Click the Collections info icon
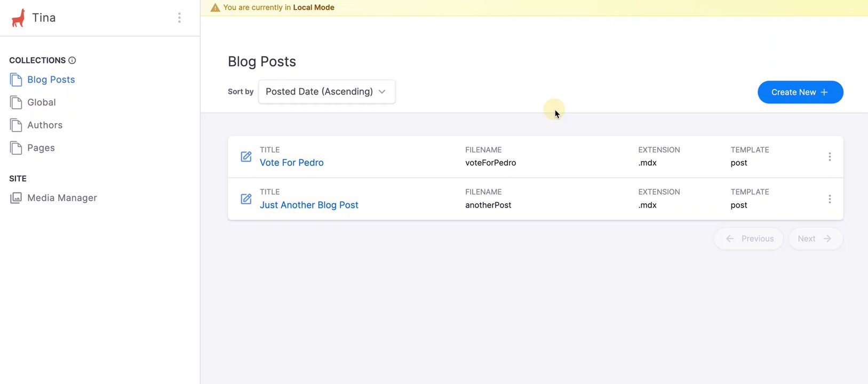868x384 pixels. (x=72, y=60)
